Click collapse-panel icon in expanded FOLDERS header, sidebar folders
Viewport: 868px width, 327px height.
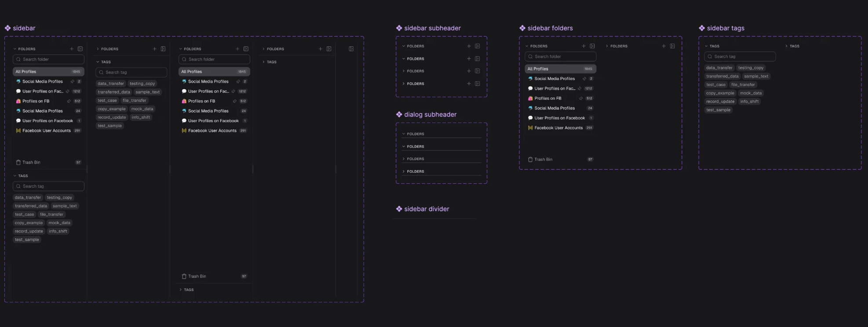[x=592, y=46]
